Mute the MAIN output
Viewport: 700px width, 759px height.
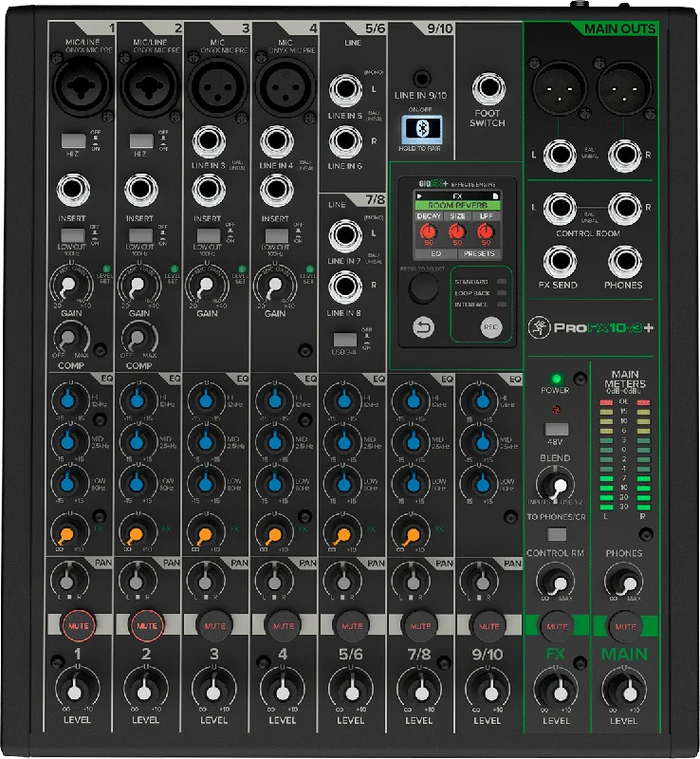[x=625, y=626]
